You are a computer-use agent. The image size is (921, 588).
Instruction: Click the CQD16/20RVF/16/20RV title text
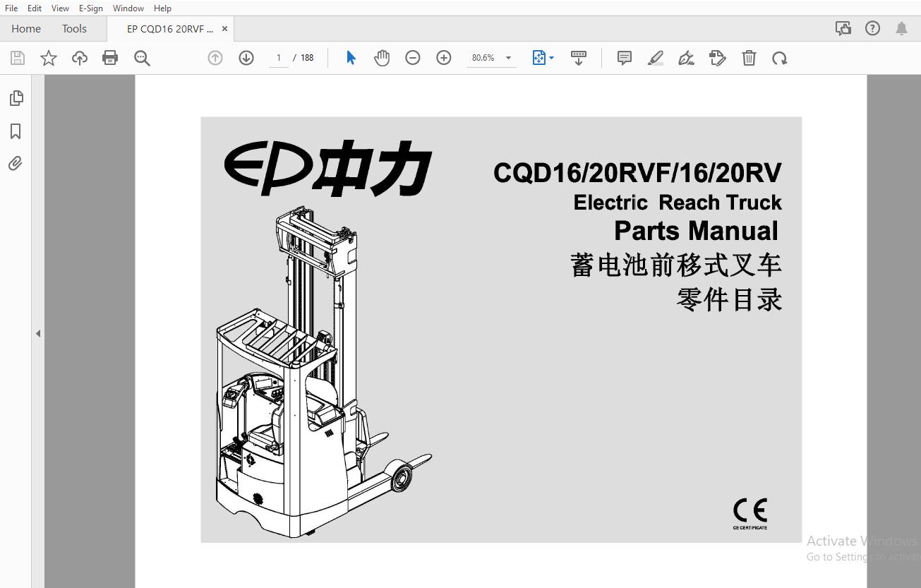pos(637,173)
